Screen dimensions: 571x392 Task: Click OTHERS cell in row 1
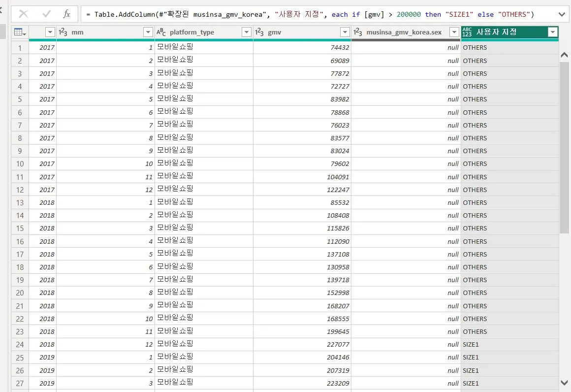[510, 48]
